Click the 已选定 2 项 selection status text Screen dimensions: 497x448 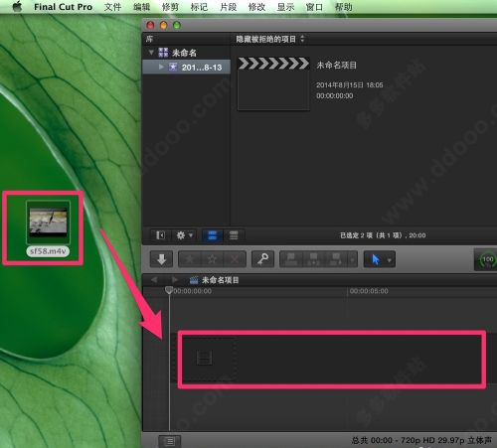point(383,235)
